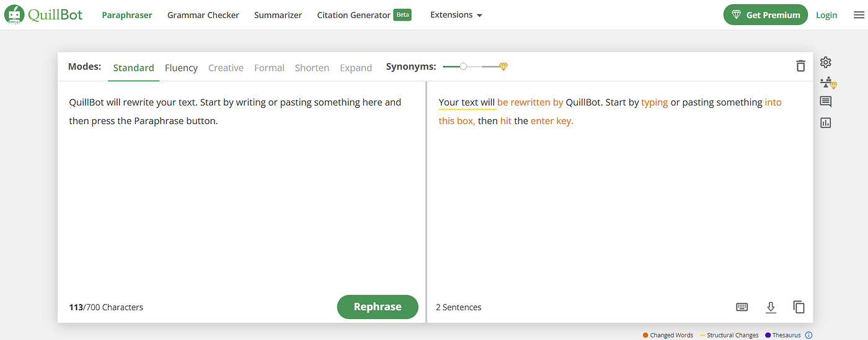Copy the full paraphrased output
Viewport: 868px width, 340px height.
(799, 307)
